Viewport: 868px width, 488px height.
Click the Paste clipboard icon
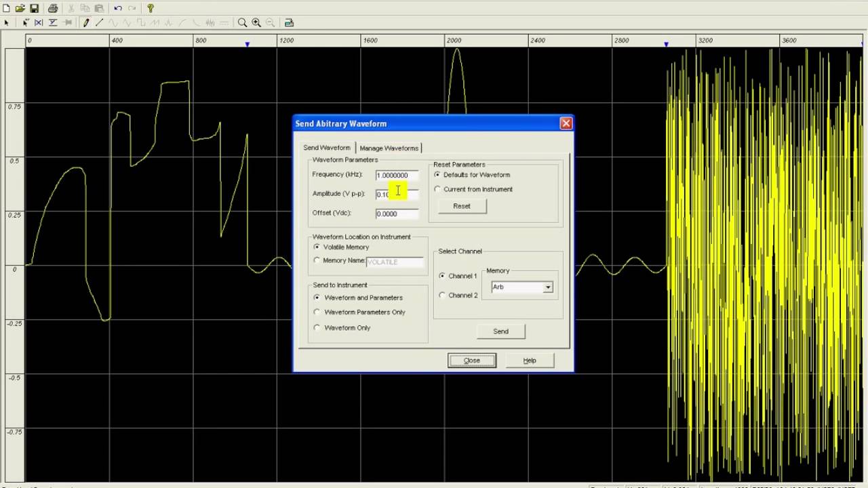[x=99, y=8]
